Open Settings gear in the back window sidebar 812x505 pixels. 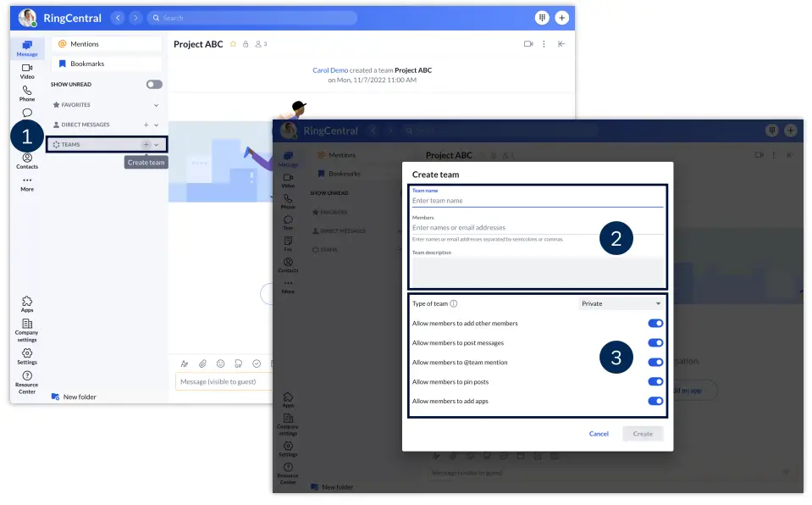pyautogui.click(x=27, y=357)
